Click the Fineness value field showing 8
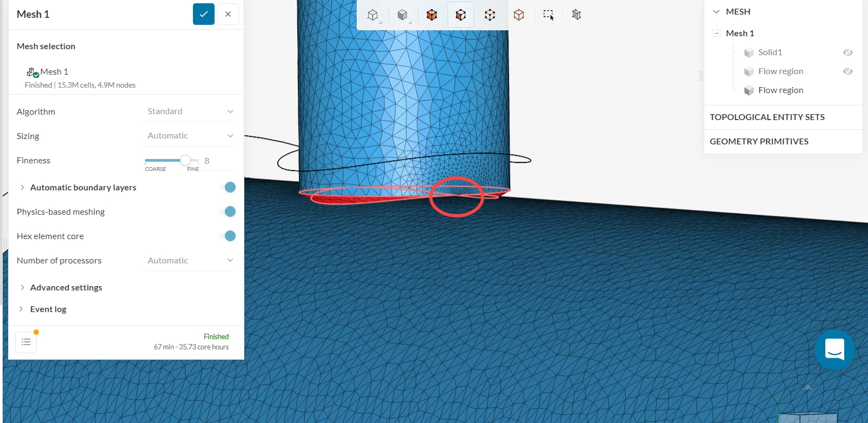 coord(218,161)
